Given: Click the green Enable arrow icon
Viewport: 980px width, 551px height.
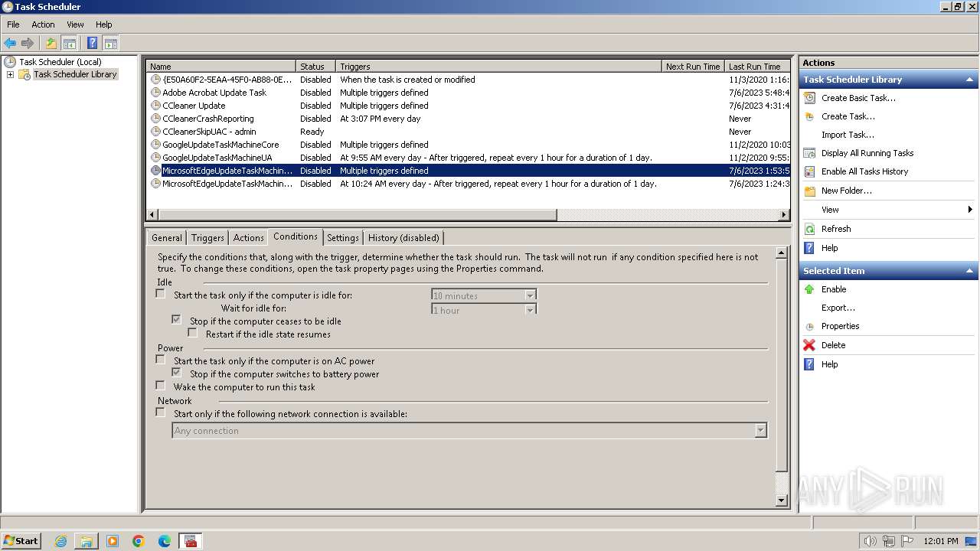Looking at the screenshot, I should pos(809,289).
